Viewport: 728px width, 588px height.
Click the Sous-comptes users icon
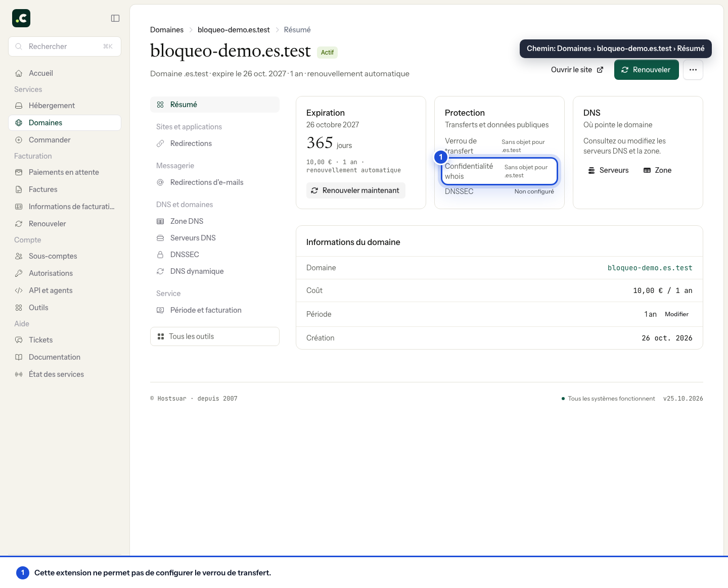point(19,256)
